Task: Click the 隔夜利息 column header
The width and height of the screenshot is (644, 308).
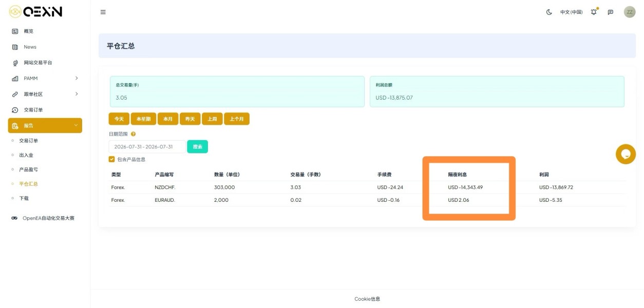Action: pos(458,175)
